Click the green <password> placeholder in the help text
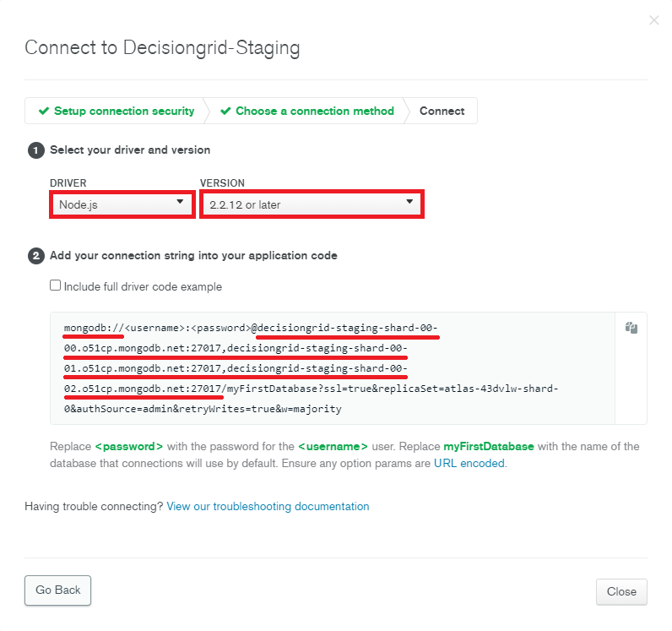Image resolution: width=672 pixels, height=631 pixels. (128, 446)
